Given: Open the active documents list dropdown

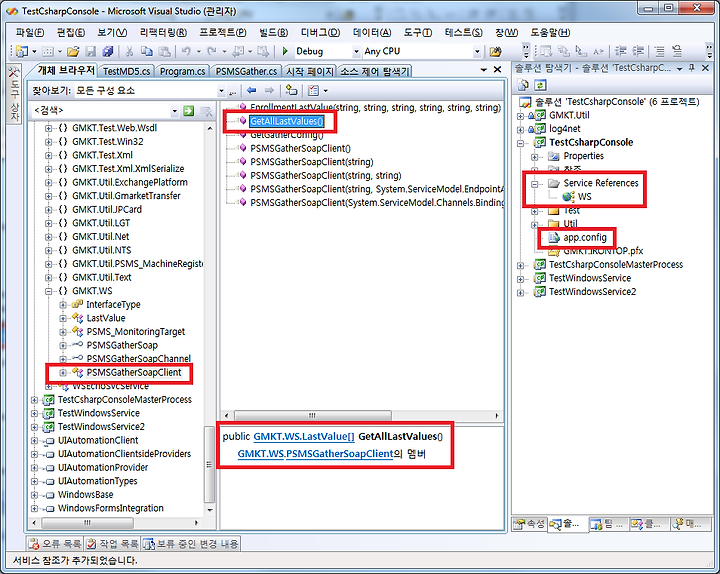Looking at the screenshot, I should [x=484, y=69].
